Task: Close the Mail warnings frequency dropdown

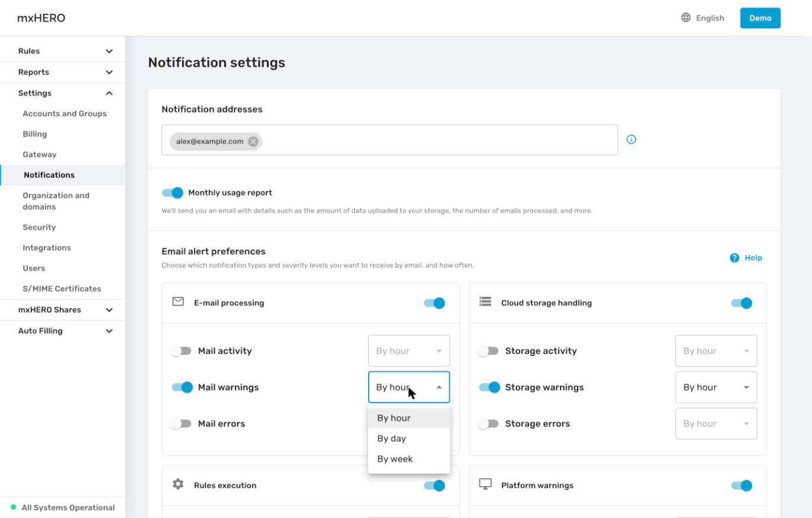Action: point(409,387)
